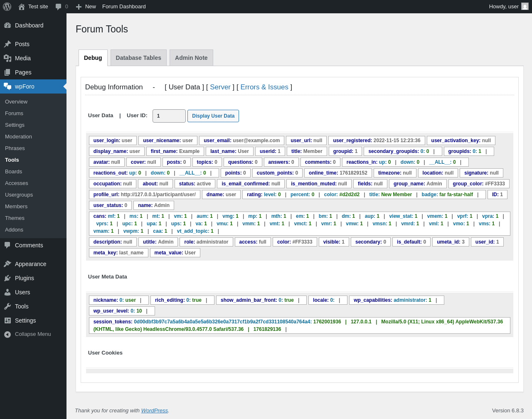Click the comments bubble icon in admin bar
The height and width of the screenshot is (419, 532).
coord(59,7)
